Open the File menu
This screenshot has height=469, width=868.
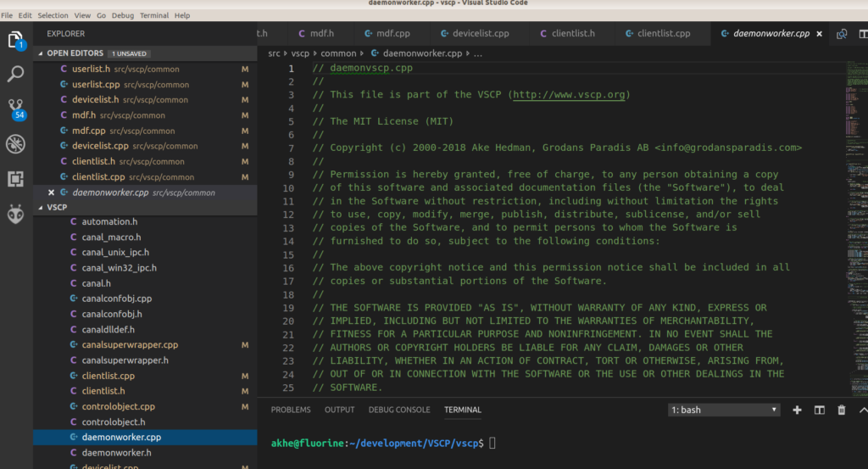(7, 15)
